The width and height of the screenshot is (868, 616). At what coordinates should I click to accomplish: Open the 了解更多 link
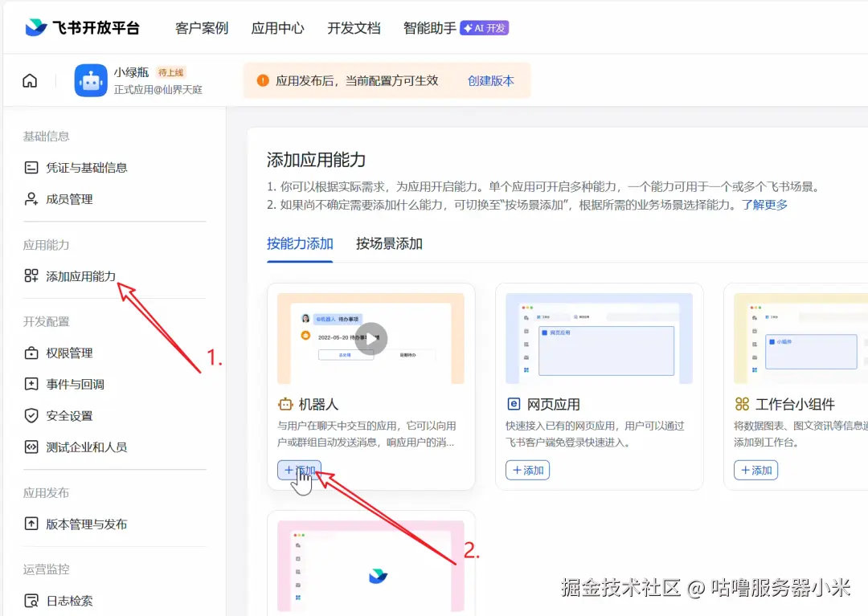point(764,205)
